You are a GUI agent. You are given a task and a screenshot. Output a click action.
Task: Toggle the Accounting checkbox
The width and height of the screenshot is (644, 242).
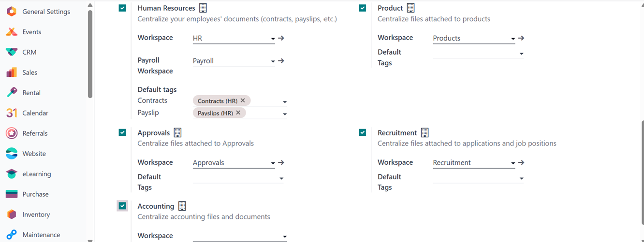[x=122, y=206]
